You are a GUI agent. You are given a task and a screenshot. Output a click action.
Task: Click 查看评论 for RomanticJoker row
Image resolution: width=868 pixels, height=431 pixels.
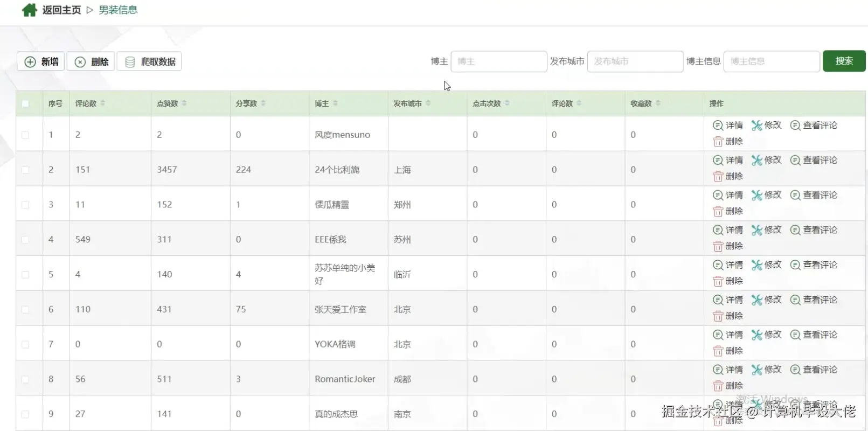point(814,370)
